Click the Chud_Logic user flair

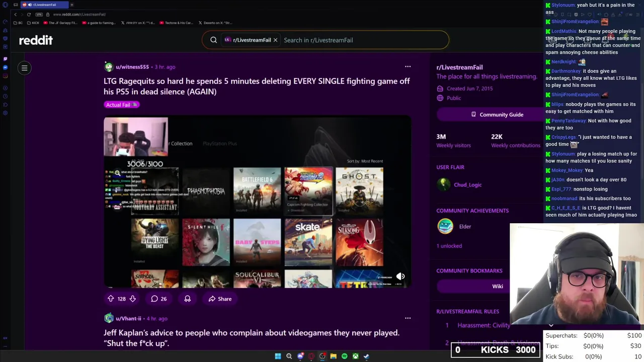[467, 185]
